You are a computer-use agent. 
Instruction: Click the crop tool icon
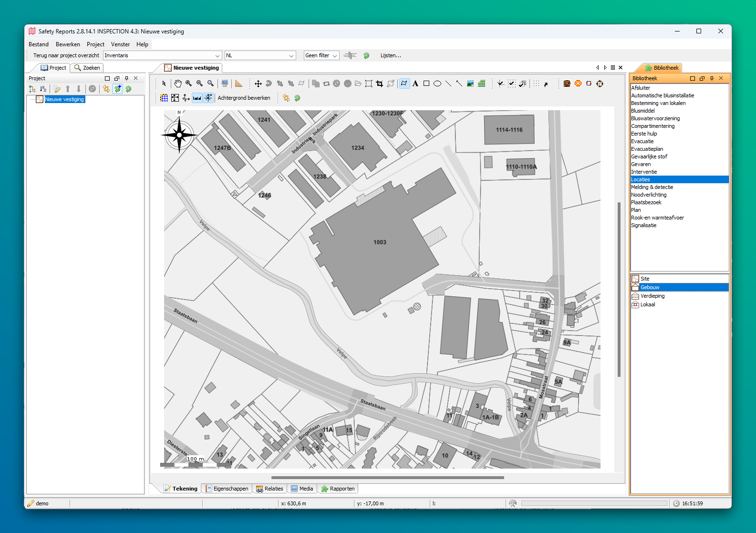pos(380,84)
